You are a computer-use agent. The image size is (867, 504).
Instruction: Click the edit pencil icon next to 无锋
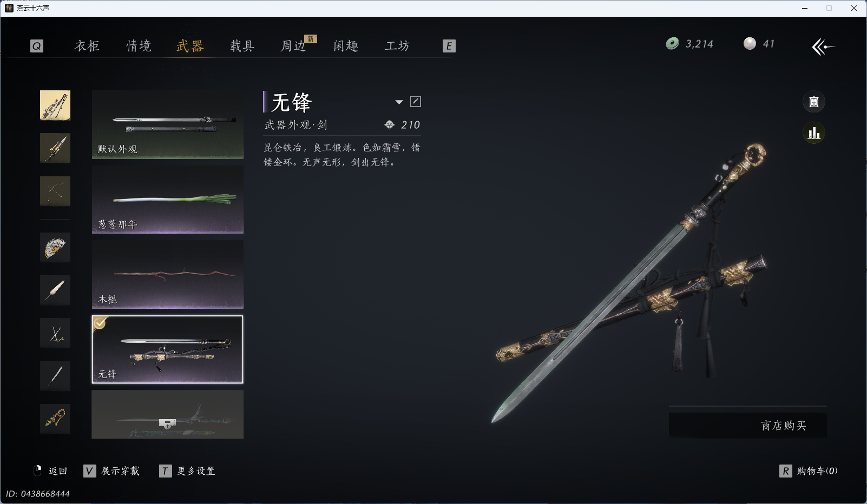click(x=416, y=102)
